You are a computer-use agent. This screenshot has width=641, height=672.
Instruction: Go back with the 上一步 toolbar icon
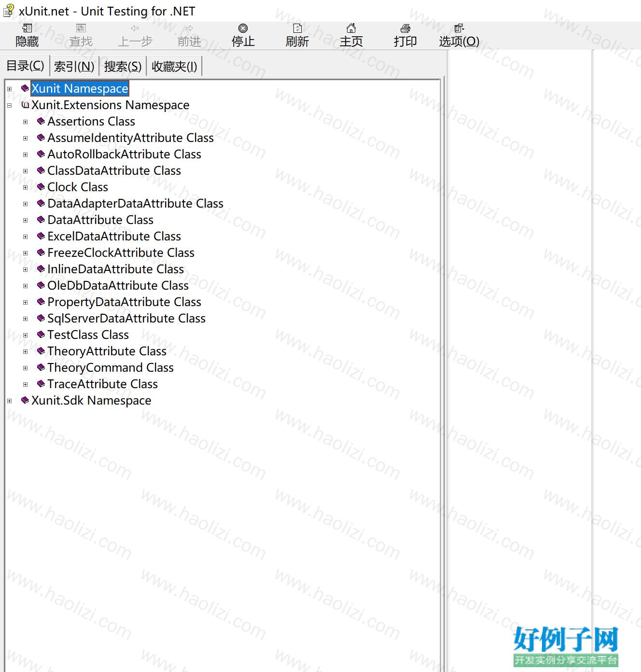(x=135, y=28)
